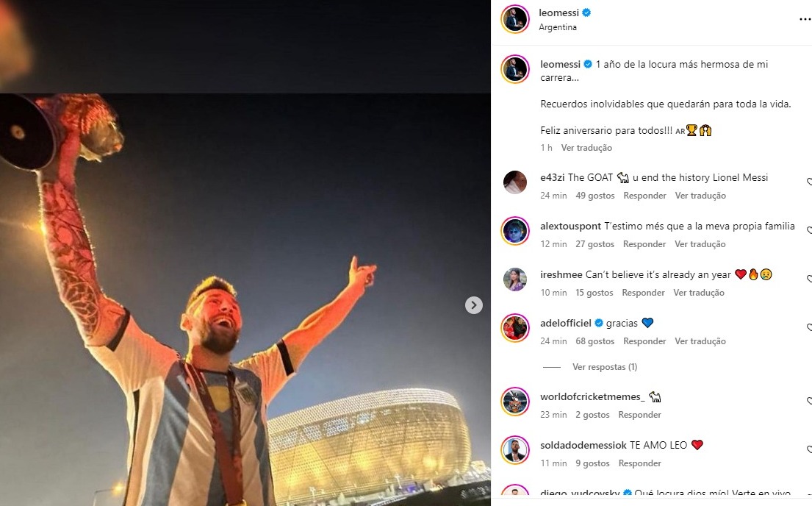Screen dimensions: 812x506
Task: Like the e43zi comment with heart
Action: 809,182
